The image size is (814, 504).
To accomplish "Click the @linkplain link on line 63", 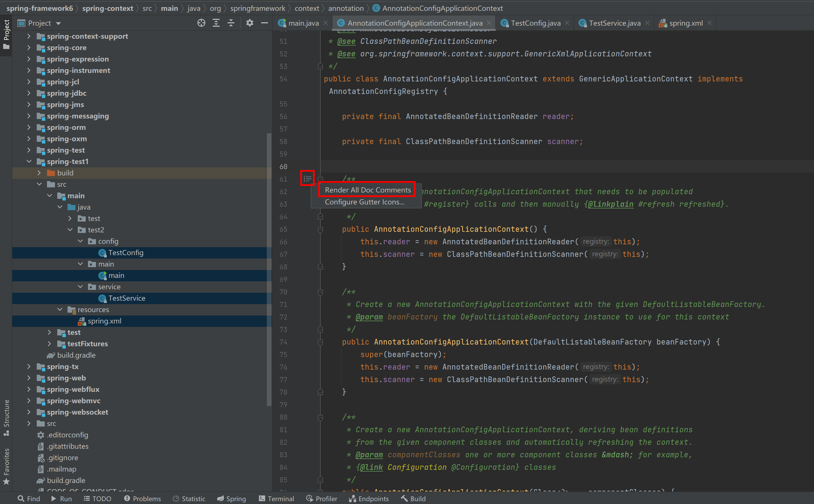I will point(610,204).
